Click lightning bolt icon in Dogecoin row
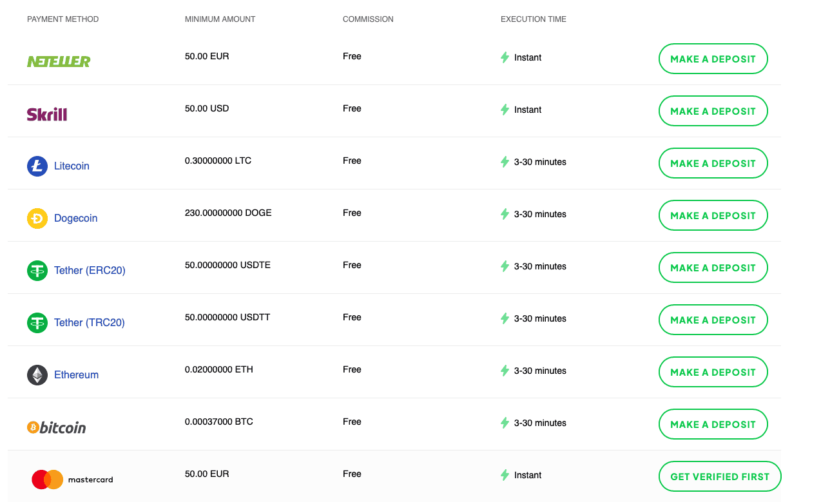Screen dimensions: 821x504 (x=505, y=214)
